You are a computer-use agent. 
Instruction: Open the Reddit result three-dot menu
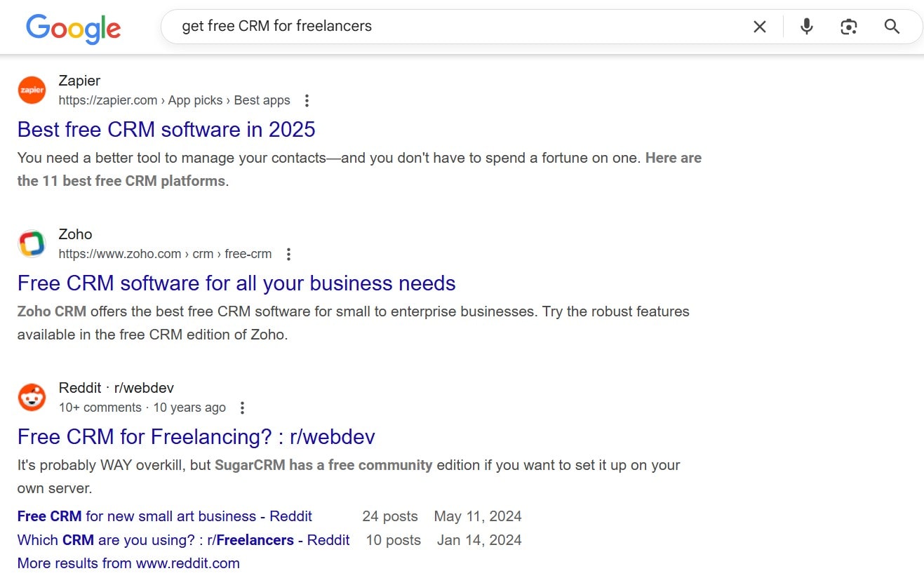pos(243,408)
